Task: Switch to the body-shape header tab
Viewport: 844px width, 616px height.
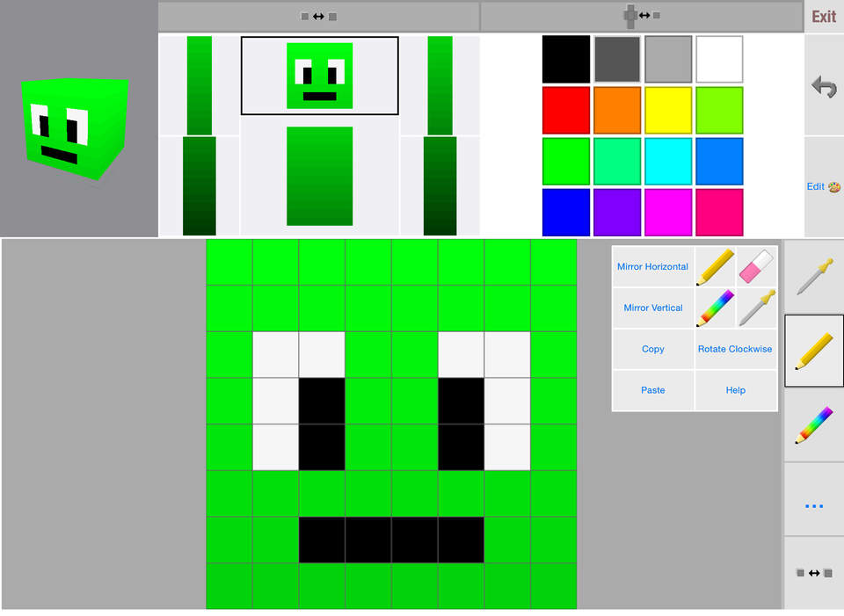Action: coord(642,16)
